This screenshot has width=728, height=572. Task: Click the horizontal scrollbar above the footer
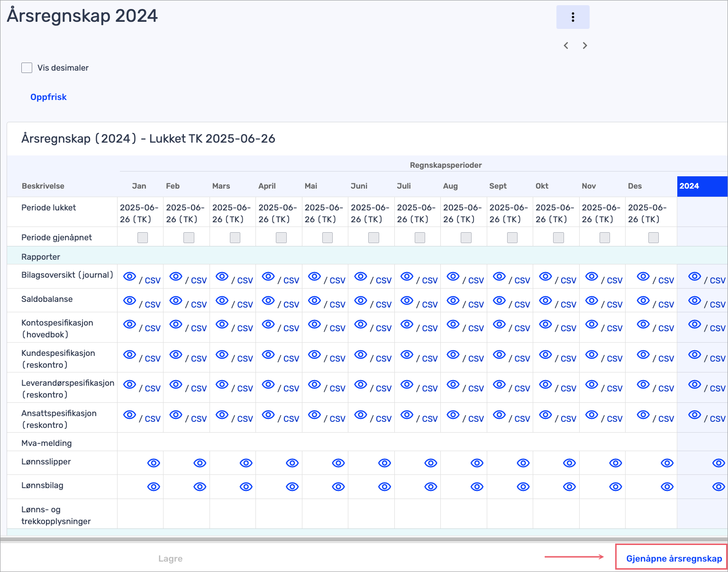pos(364,539)
